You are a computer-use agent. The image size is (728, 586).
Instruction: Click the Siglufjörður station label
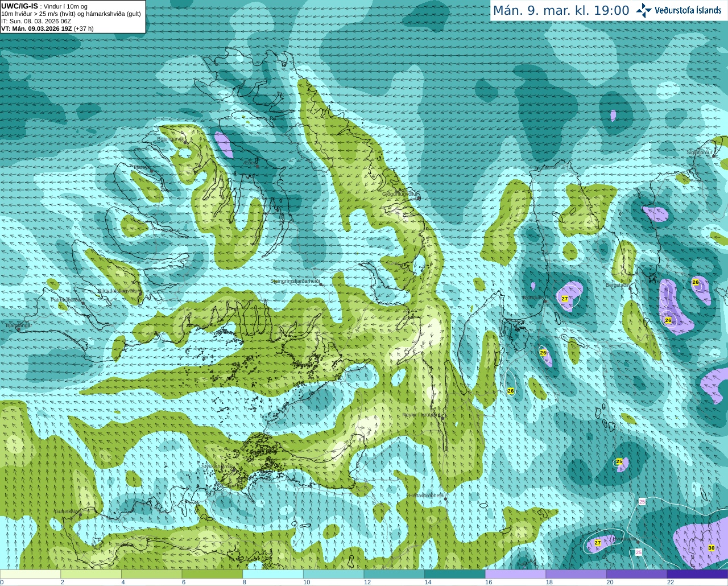pos(700,152)
